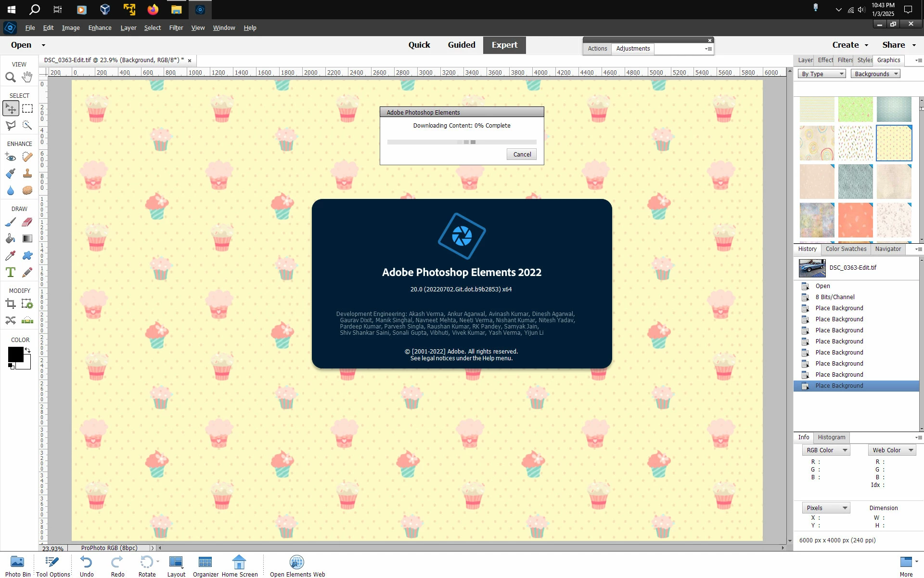Select the Horizontal Type tool
Viewport: 924px width, 578px height.
coord(11,272)
